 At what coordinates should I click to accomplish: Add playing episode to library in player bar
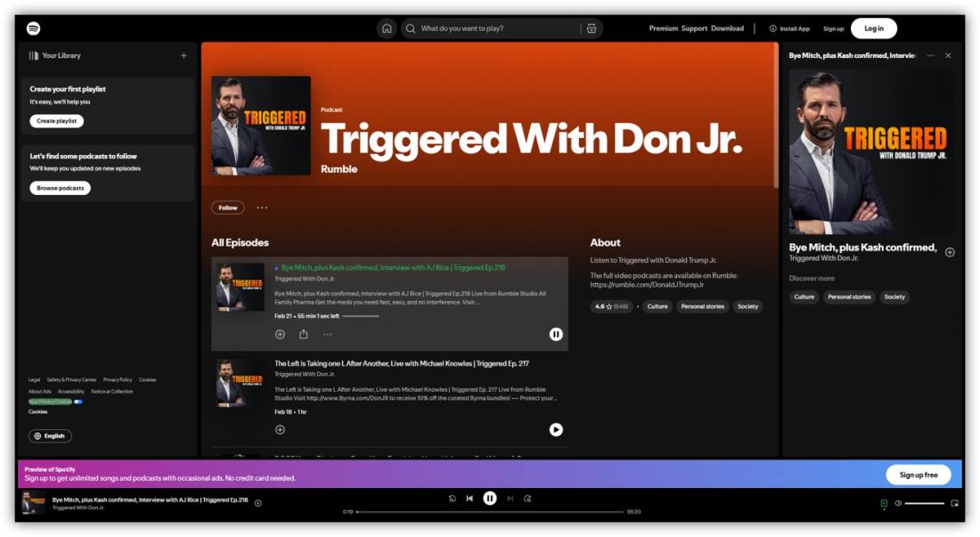pos(258,503)
